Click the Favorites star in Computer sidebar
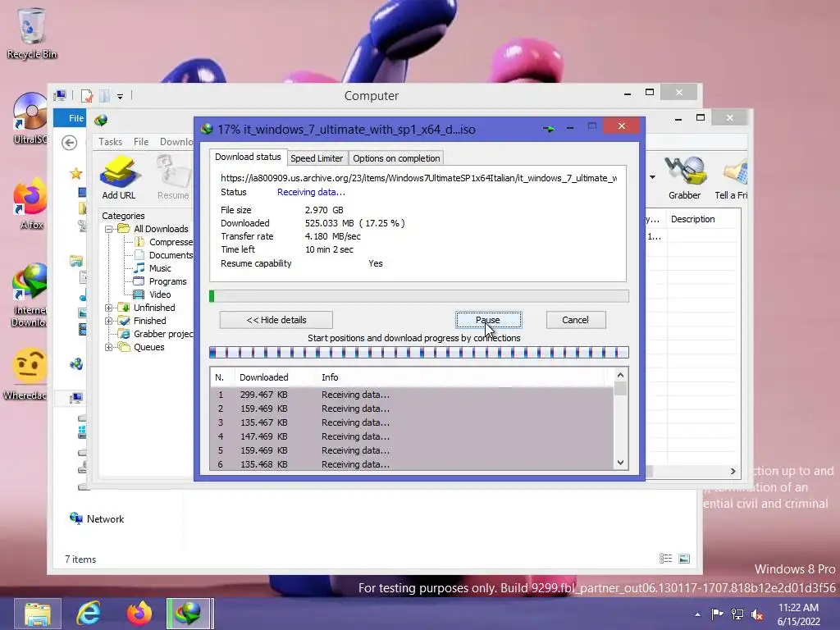Image resolution: width=840 pixels, height=630 pixels. tap(76, 174)
